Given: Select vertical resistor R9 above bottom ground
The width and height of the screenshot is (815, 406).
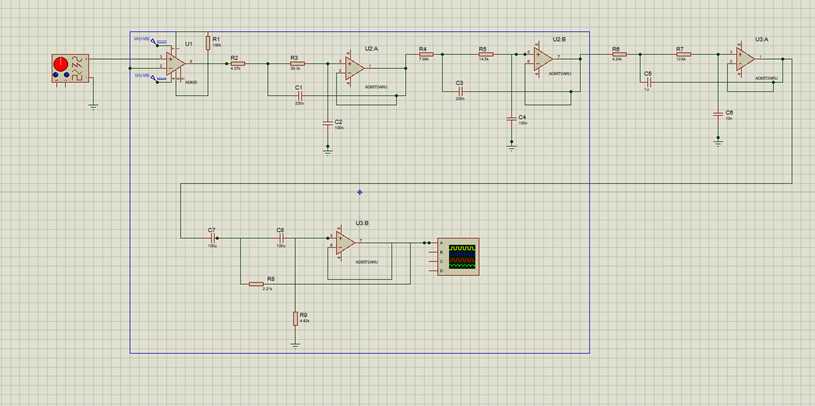Looking at the screenshot, I should pos(295,319).
